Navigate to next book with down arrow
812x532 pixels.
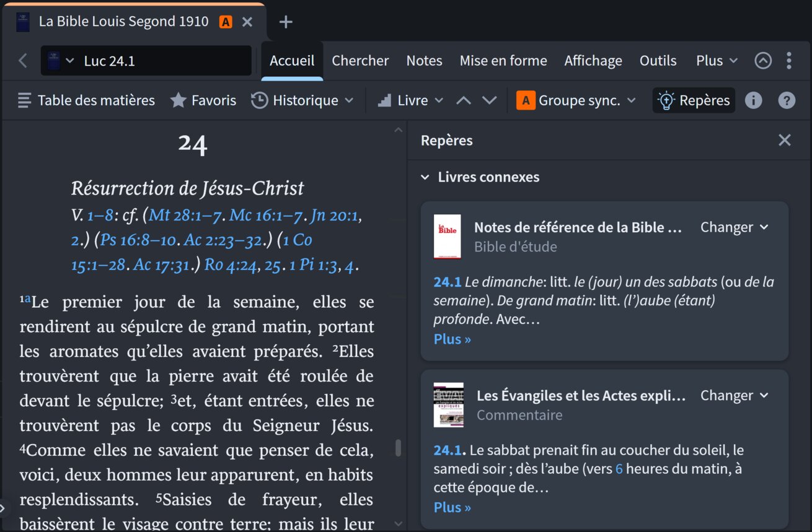[x=490, y=100]
